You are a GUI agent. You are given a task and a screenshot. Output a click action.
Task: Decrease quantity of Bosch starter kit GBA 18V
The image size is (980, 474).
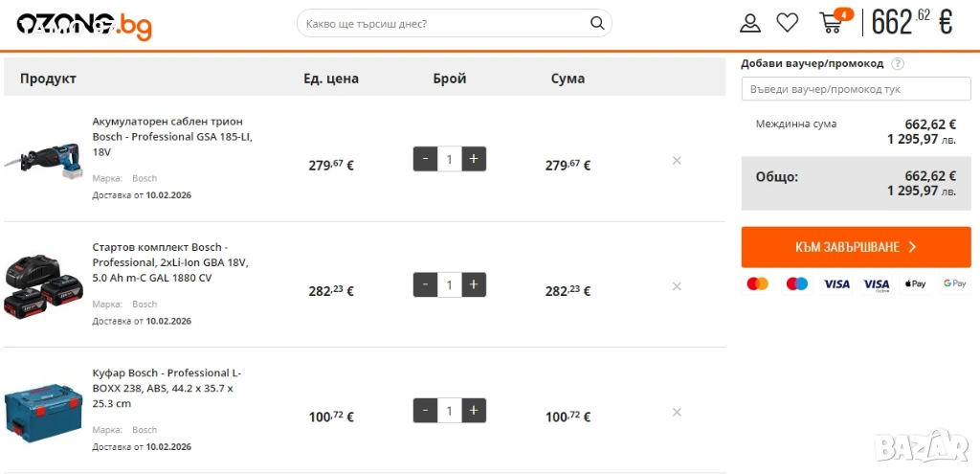[x=425, y=284]
